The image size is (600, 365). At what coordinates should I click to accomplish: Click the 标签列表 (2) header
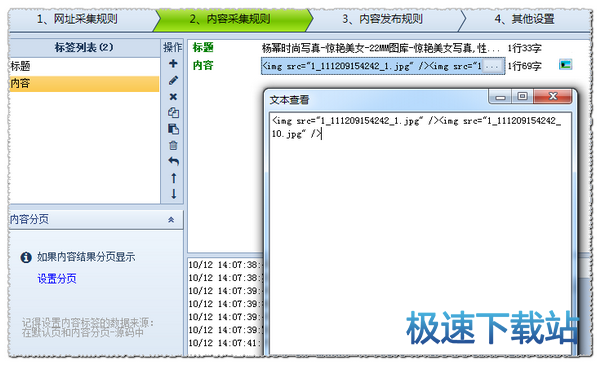[84, 47]
